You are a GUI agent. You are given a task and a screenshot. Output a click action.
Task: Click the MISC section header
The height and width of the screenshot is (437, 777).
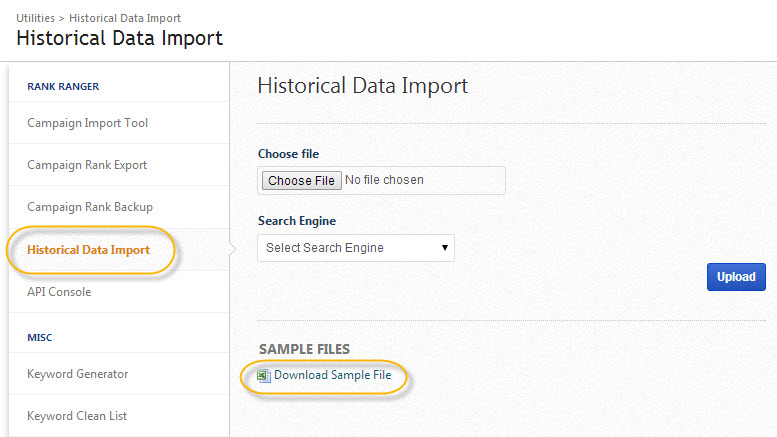click(x=40, y=338)
